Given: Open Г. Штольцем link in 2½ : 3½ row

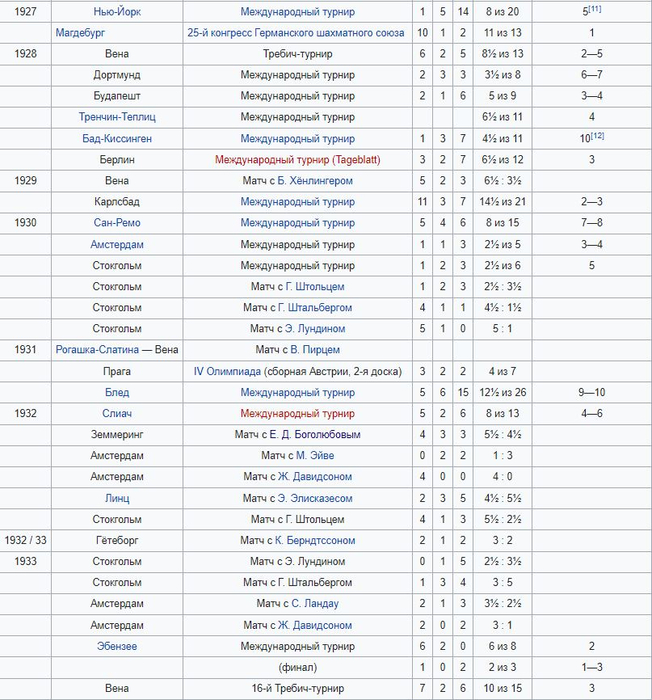Looking at the screenshot, I should (315, 286).
